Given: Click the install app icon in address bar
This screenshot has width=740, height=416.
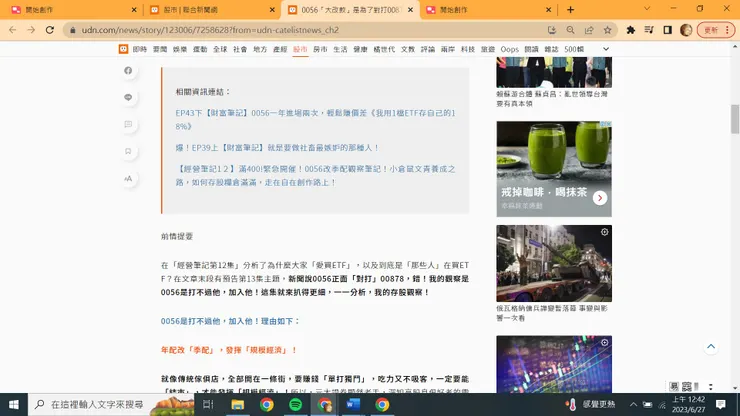Looking at the screenshot, I should pos(552,30).
